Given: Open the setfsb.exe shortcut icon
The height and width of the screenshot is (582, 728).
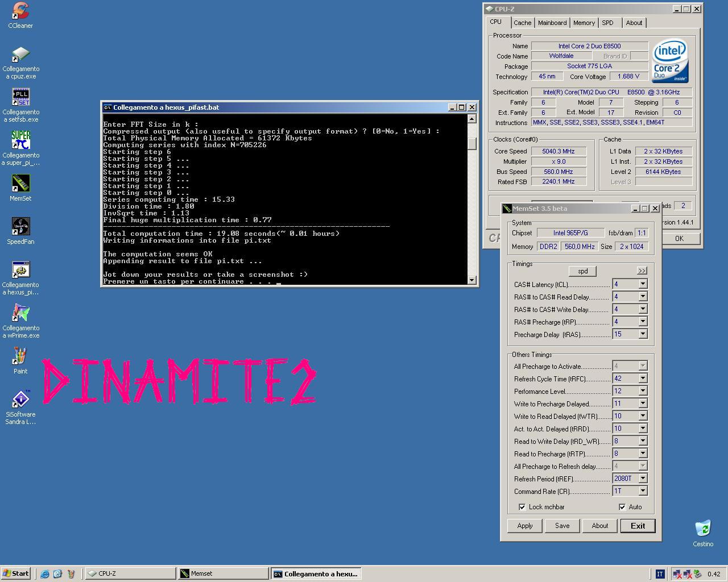Looking at the screenshot, I should pos(20,97).
